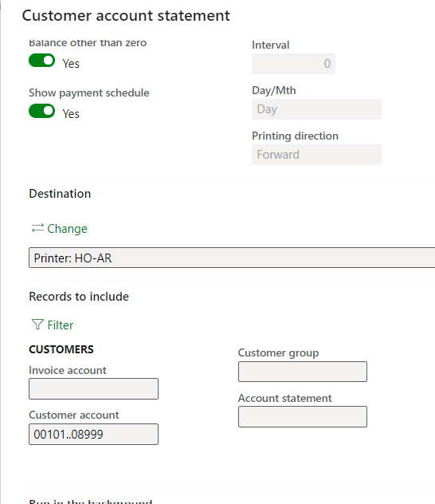Image resolution: width=435 pixels, height=504 pixels.
Task: Collapse the Destination section header
Action: coord(60,194)
